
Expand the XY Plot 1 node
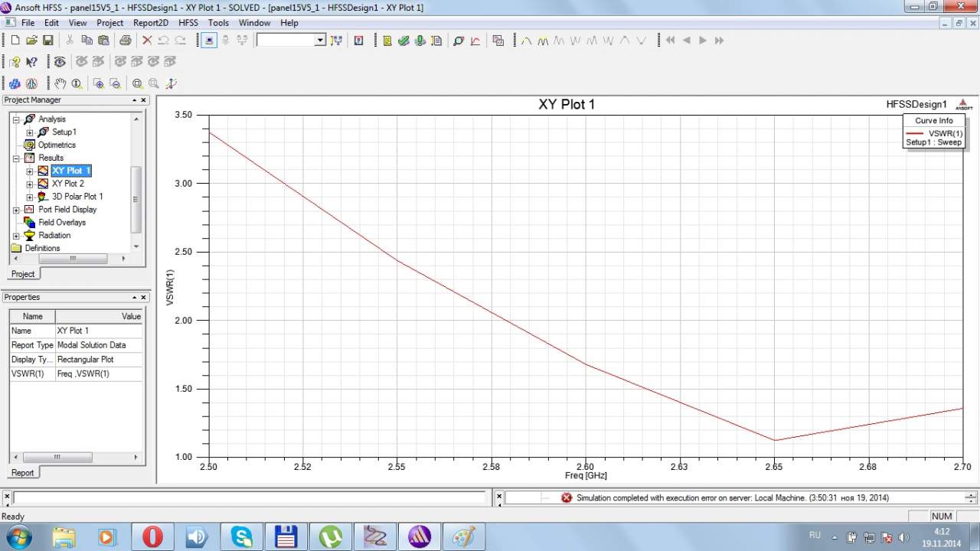tap(30, 171)
